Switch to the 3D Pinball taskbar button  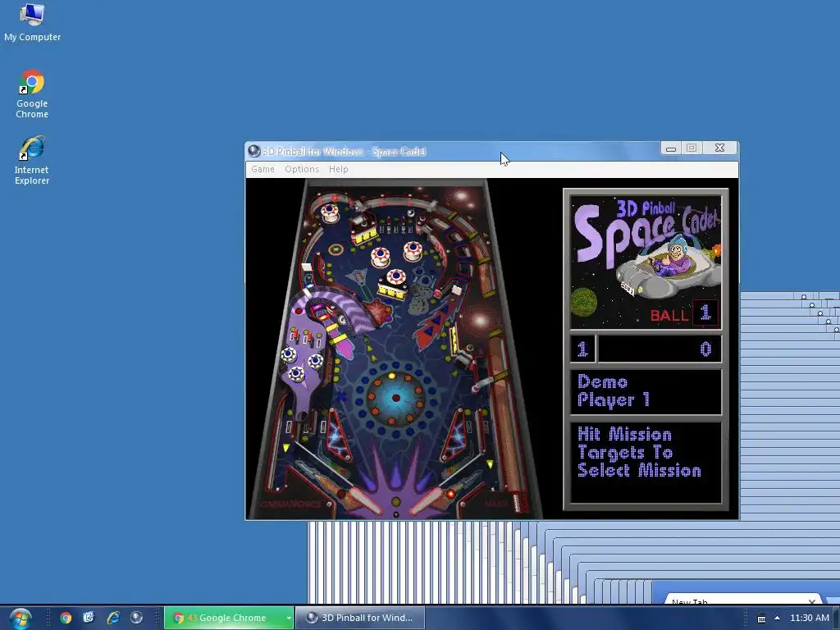(360, 618)
